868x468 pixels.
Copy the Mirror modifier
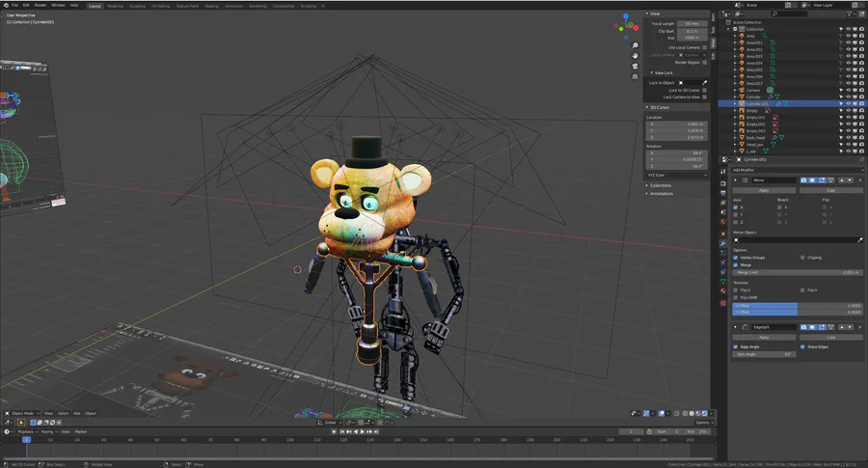831,190
